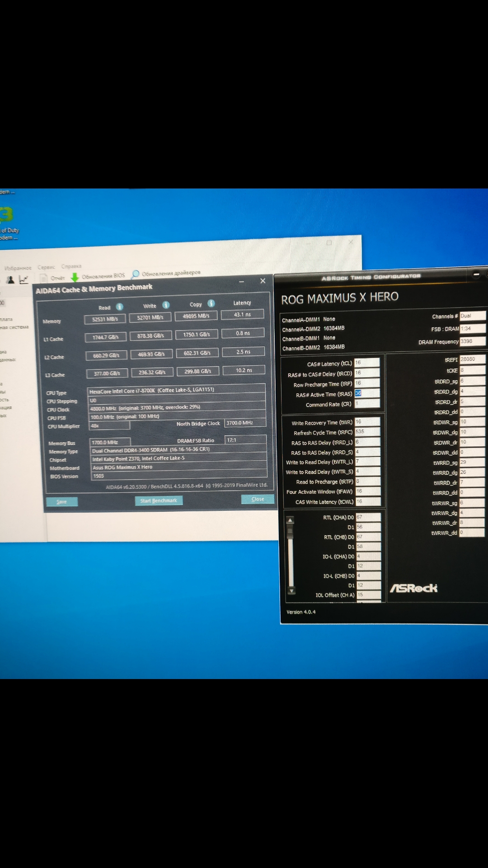488x868 pixels.
Task: Click the DRAM:FSB Ratio 17:1 value
Action: tap(246, 440)
